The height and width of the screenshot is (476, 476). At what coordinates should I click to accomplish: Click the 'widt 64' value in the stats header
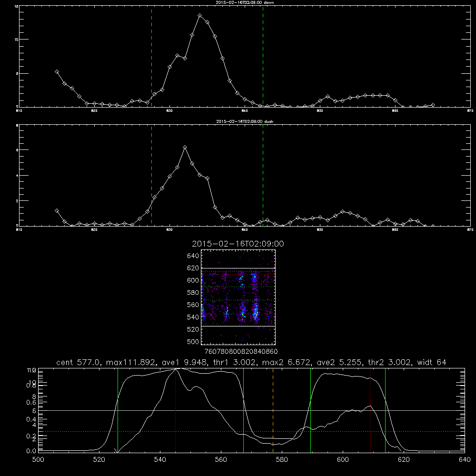click(432, 362)
